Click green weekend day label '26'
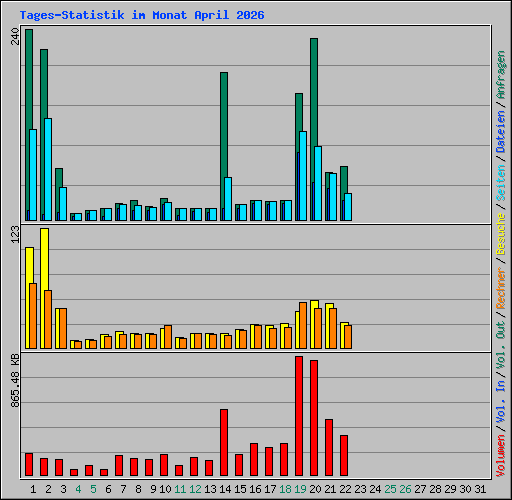The image size is (512, 500). point(405,489)
